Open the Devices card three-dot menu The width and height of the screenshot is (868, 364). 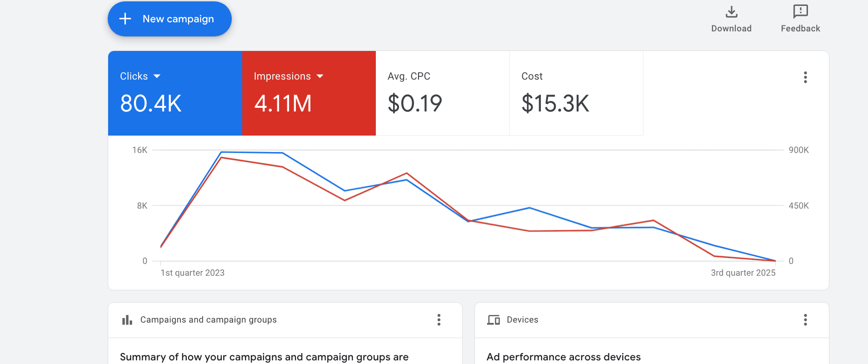coord(805,320)
